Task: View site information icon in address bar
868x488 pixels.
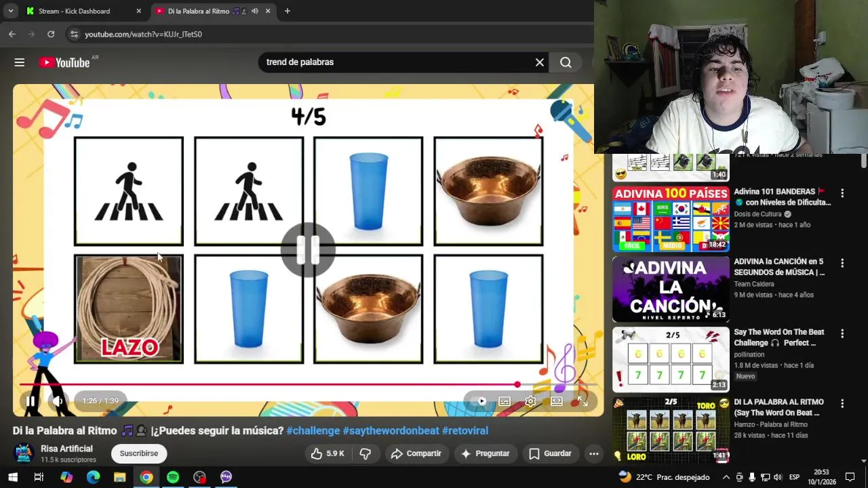Action: coord(74,34)
